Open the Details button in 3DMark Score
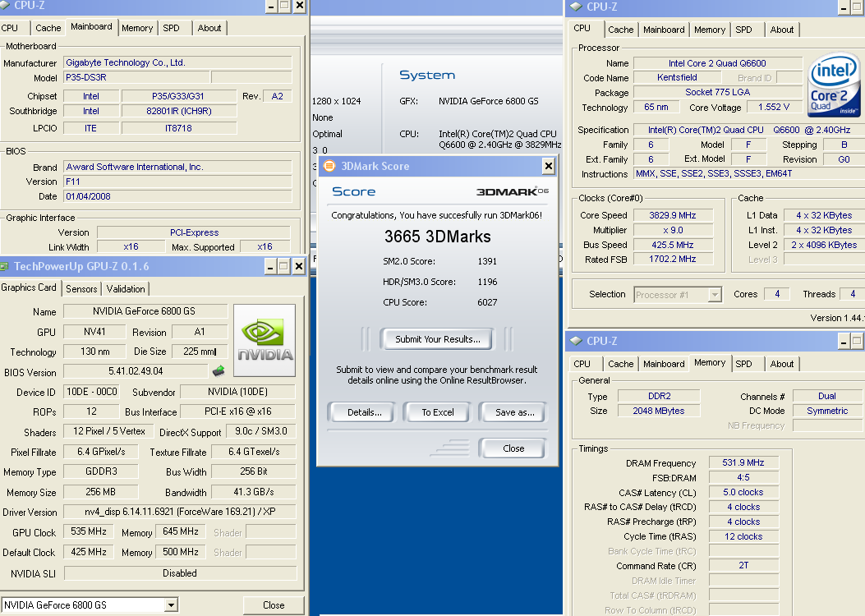The height and width of the screenshot is (616, 865). click(364, 412)
